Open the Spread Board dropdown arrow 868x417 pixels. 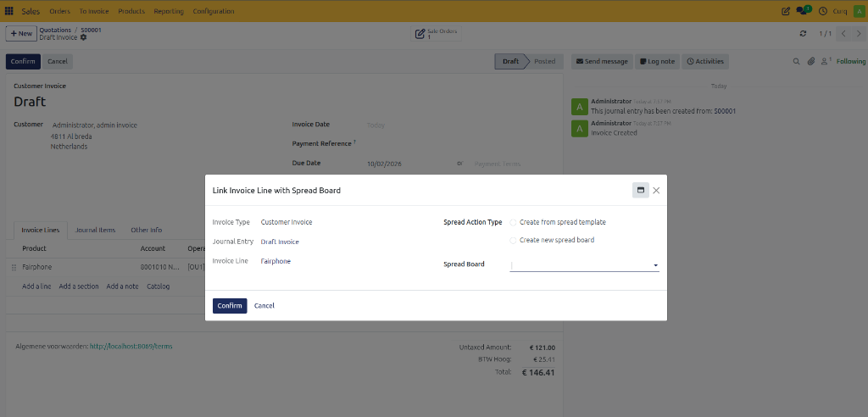click(x=655, y=266)
